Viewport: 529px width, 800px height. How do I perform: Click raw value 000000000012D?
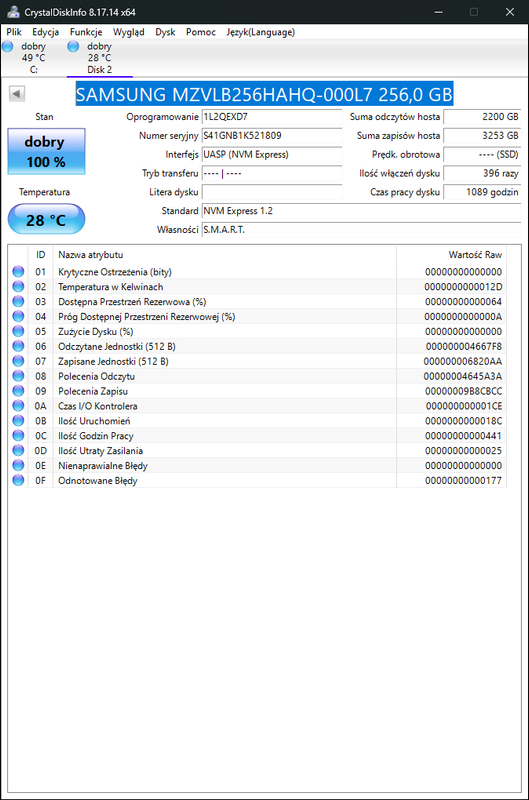[x=463, y=287]
